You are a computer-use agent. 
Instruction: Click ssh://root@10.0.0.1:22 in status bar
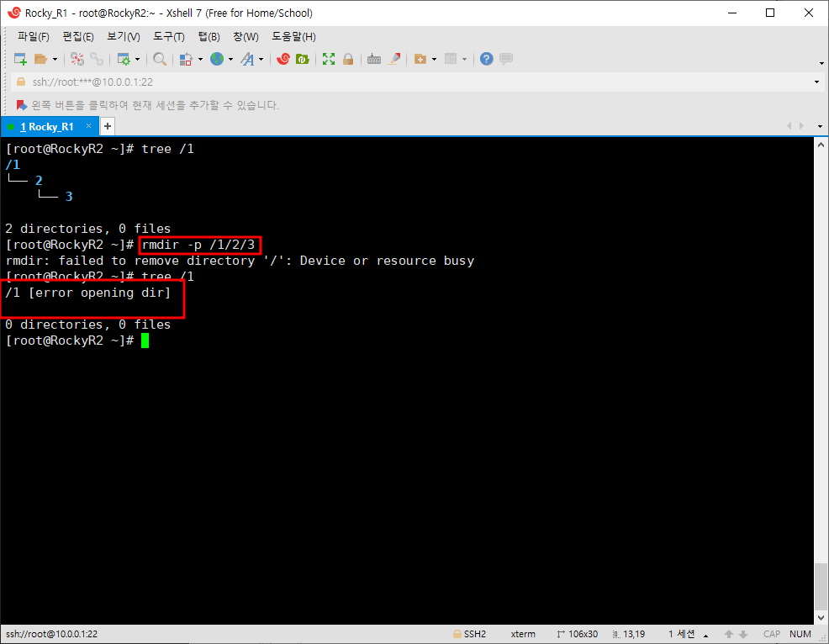[x=52, y=634]
